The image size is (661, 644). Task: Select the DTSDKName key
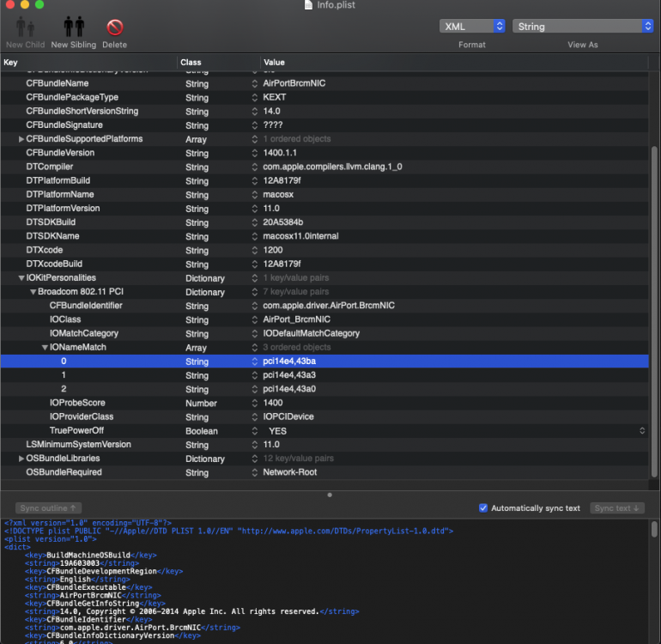(52, 236)
